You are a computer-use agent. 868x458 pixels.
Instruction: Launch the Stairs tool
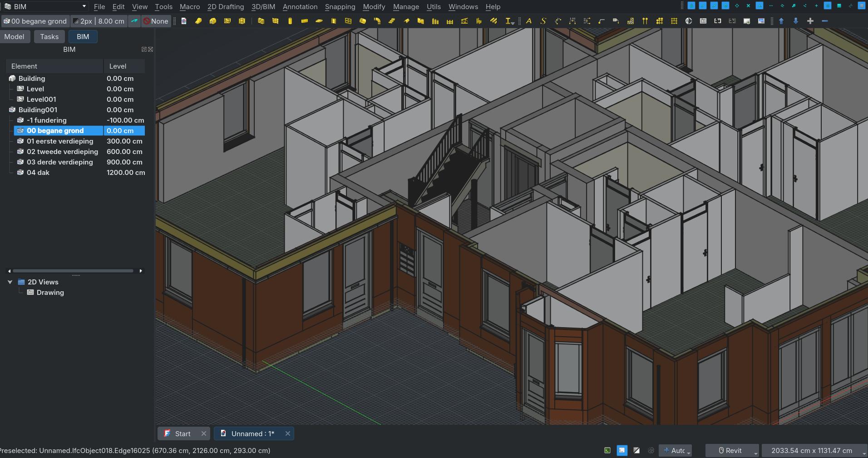tap(392, 21)
